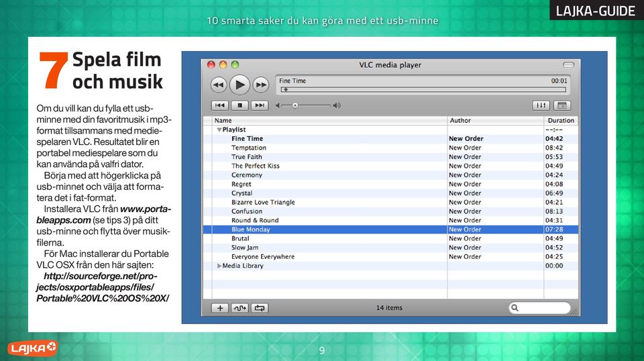644x361 pixels.
Task: Select the highlighted 'Blue Monday' track
Action: (390, 229)
